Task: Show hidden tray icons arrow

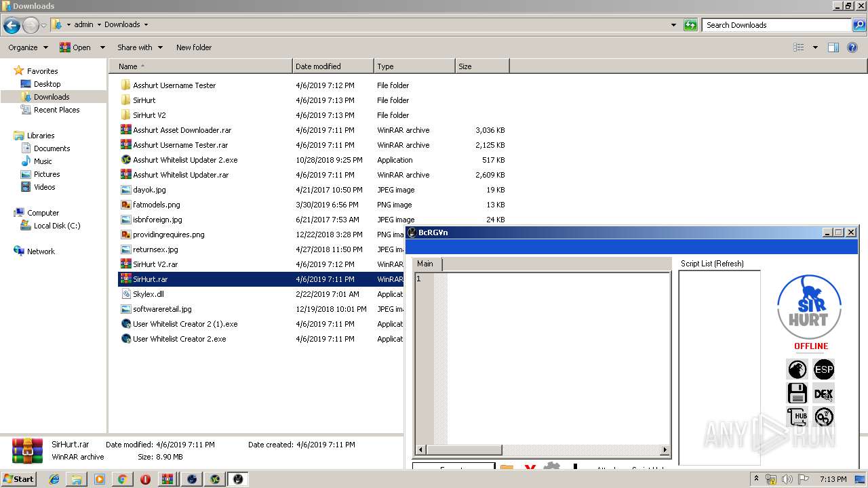Action: 757,479
